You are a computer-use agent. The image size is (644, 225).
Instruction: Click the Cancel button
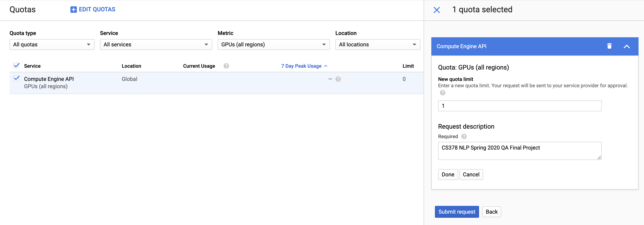coord(471,175)
